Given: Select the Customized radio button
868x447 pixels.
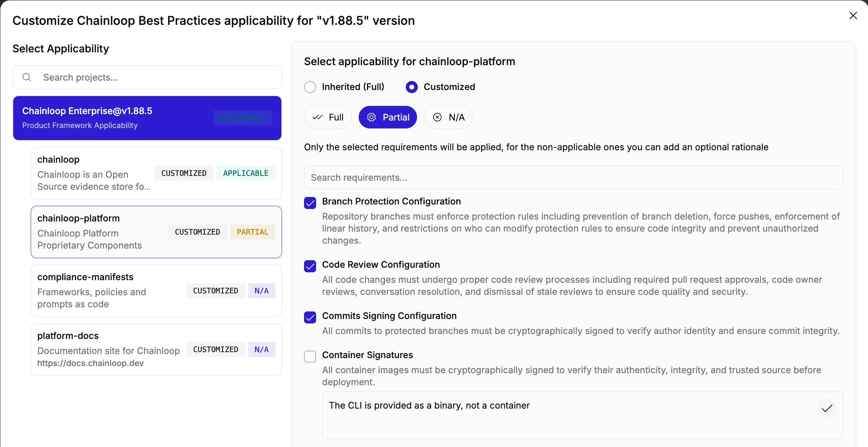Looking at the screenshot, I should (412, 87).
